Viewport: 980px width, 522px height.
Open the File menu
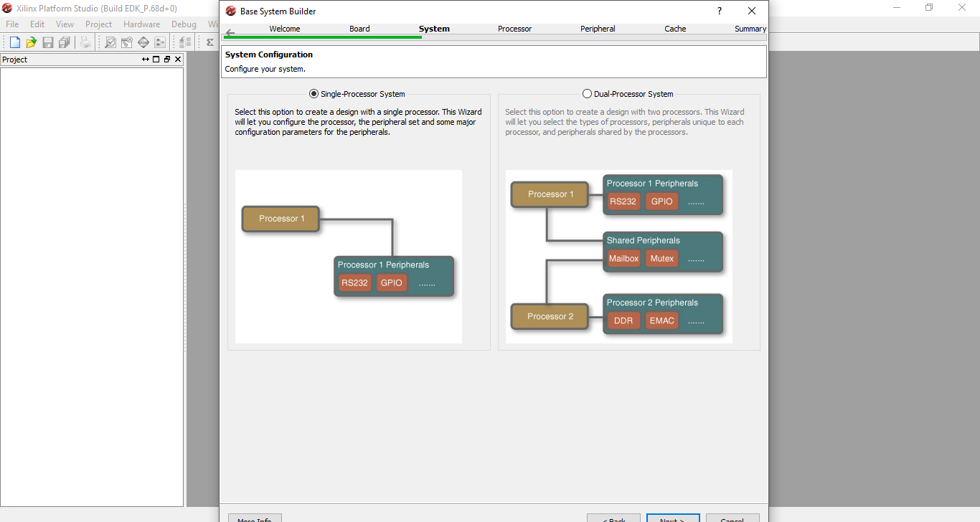12,24
